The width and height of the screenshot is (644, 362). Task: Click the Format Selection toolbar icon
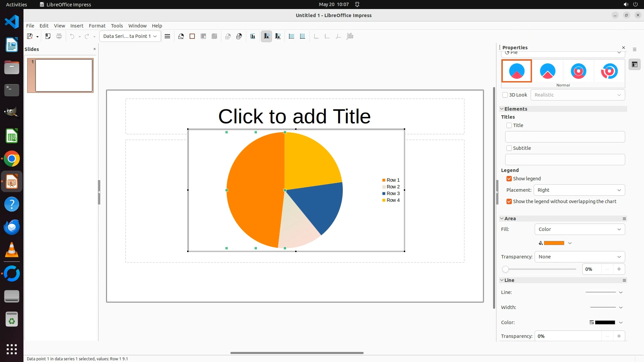click(x=167, y=36)
